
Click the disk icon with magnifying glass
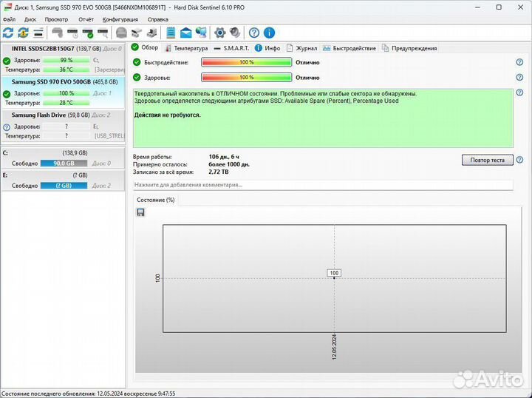[x=103, y=33]
